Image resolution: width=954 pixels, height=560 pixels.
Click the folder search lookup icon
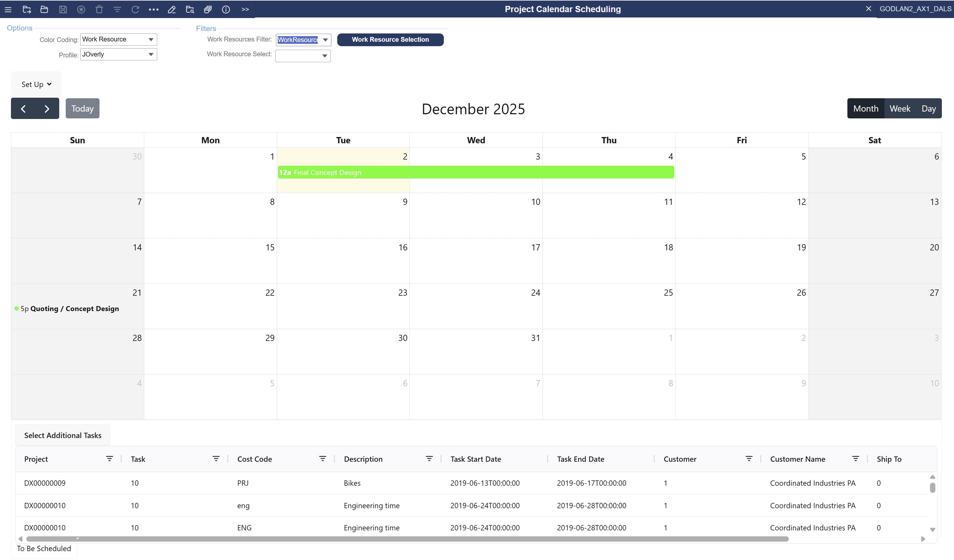pos(190,9)
